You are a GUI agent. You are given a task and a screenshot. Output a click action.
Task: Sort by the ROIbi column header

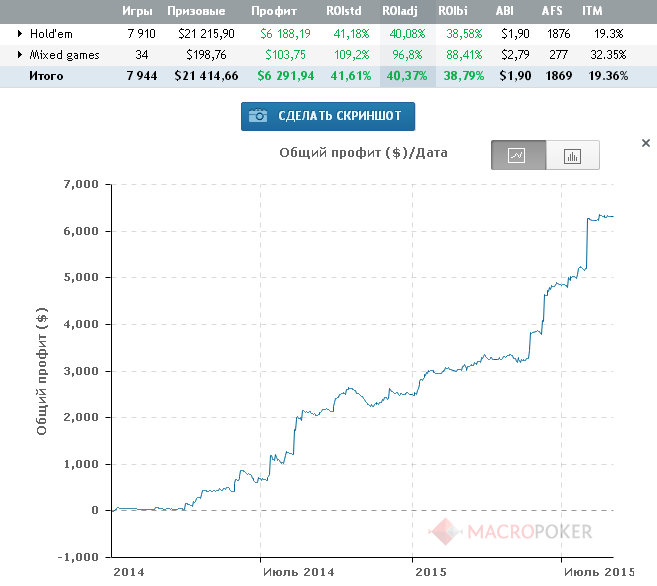(x=453, y=11)
